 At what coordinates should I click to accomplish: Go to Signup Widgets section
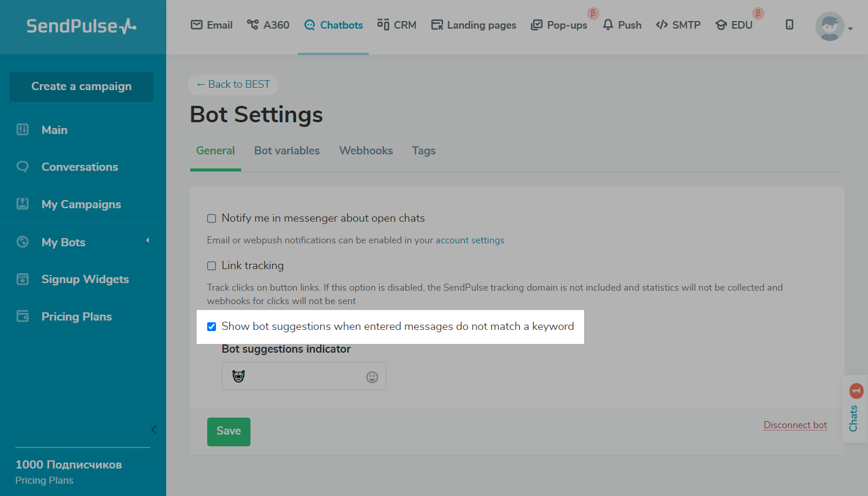click(85, 280)
